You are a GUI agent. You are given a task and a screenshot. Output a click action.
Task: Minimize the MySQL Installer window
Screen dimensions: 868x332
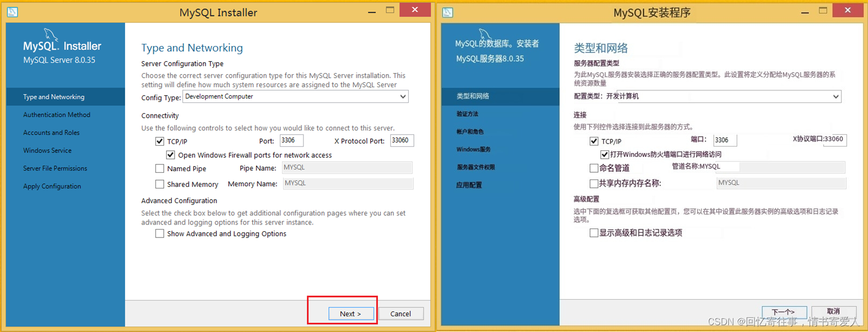[372, 11]
